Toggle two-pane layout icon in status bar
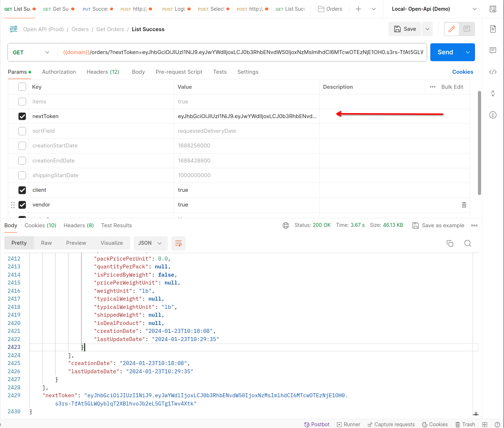The image size is (504, 428). tap(485, 424)
